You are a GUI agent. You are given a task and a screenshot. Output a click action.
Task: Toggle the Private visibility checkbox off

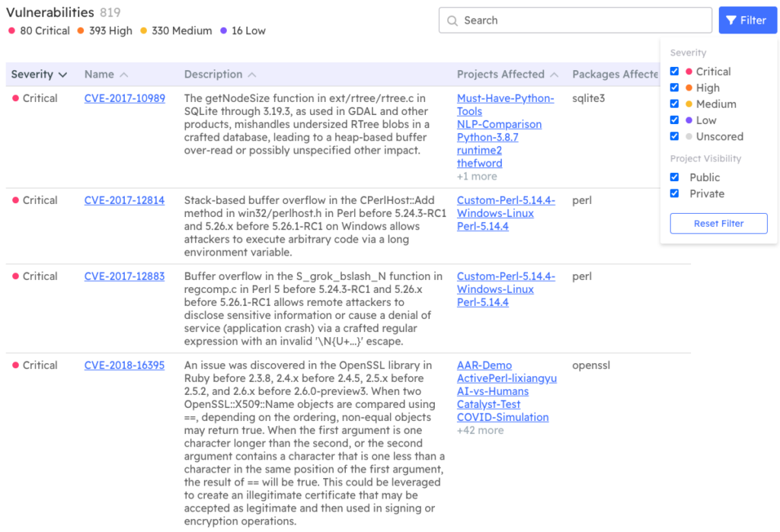coord(673,193)
